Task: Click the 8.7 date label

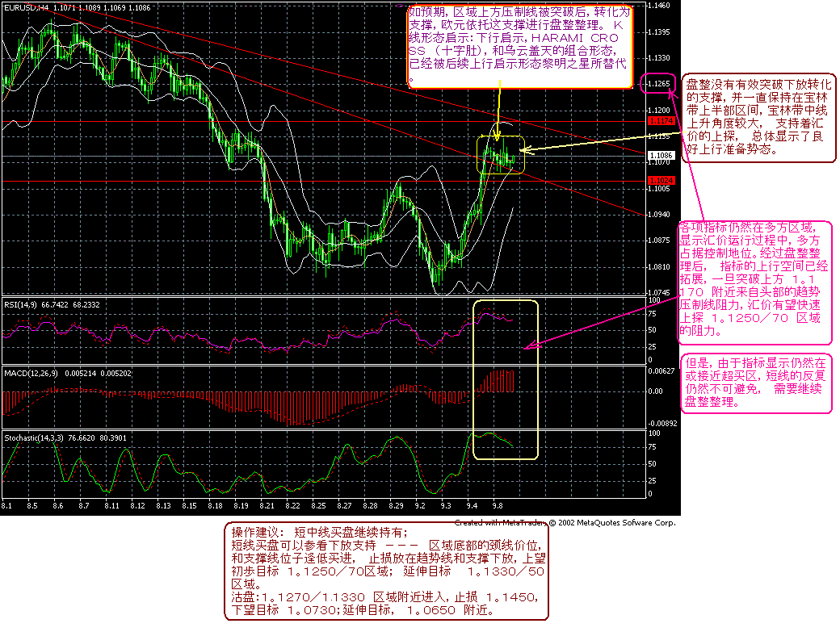Action: 83,505
